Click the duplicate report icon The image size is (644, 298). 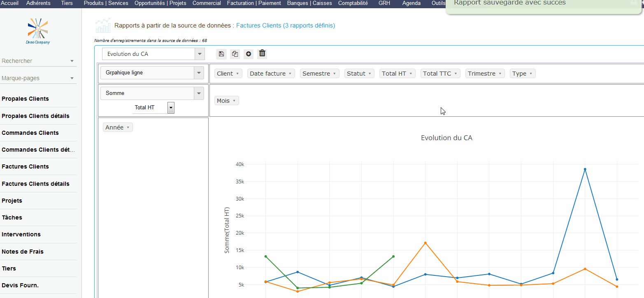click(235, 54)
